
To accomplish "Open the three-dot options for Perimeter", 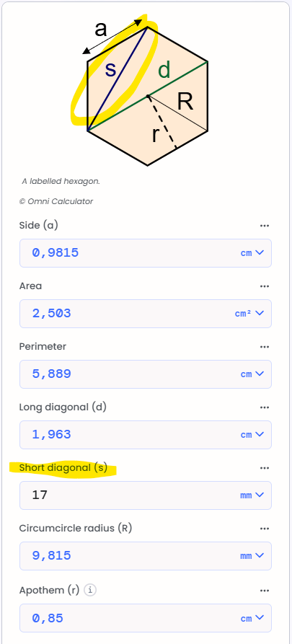I will pos(265,347).
